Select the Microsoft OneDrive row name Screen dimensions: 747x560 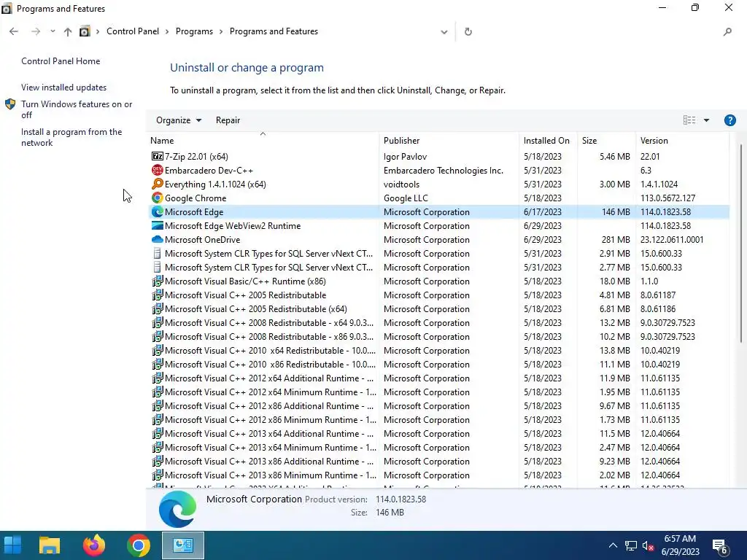(x=203, y=239)
